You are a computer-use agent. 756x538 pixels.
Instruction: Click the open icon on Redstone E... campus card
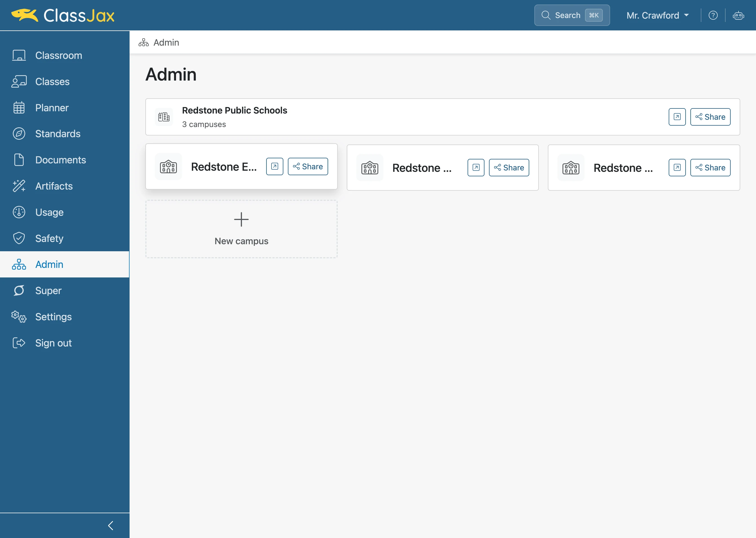(275, 166)
